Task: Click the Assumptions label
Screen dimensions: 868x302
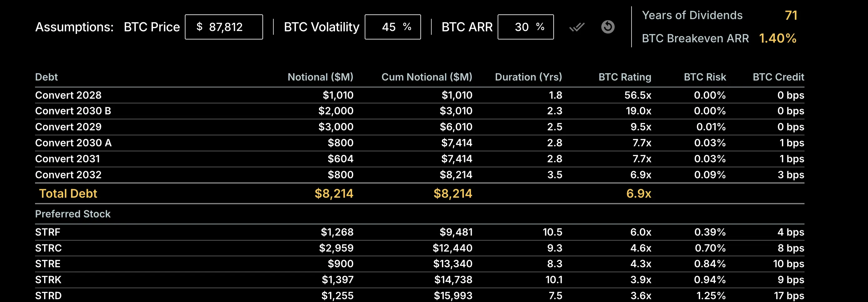Action: pyautogui.click(x=74, y=27)
